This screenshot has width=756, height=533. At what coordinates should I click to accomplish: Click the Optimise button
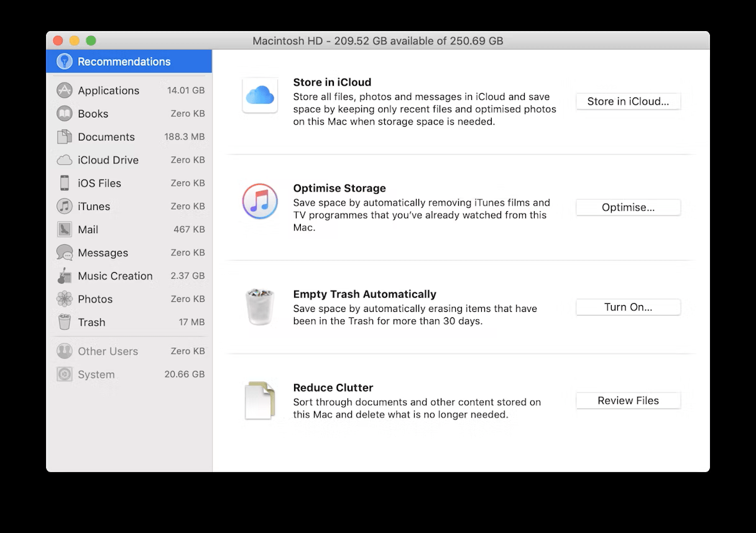pyautogui.click(x=628, y=207)
